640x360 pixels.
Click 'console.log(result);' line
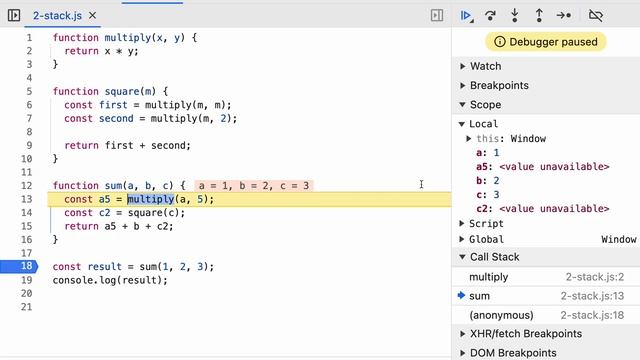click(x=110, y=280)
